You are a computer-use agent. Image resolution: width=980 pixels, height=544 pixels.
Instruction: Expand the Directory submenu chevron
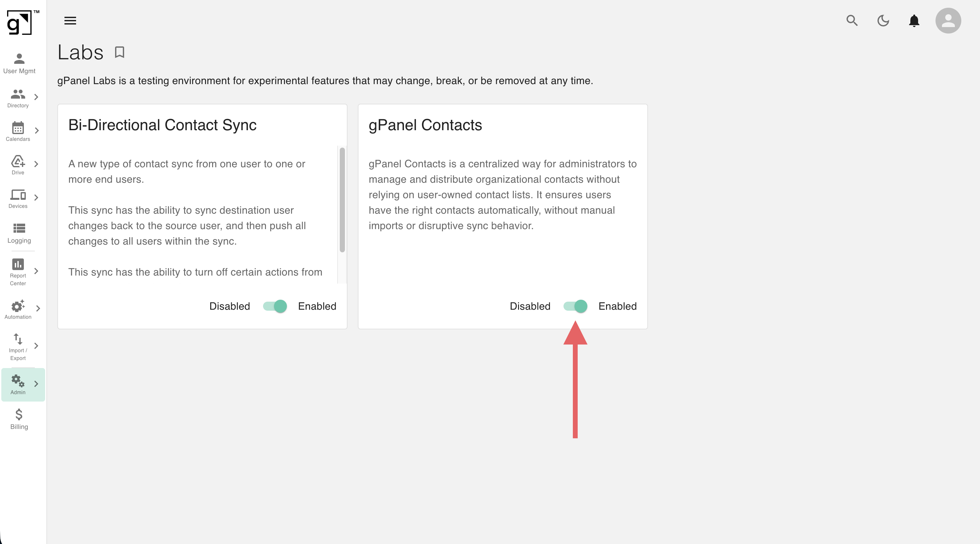pyautogui.click(x=36, y=97)
